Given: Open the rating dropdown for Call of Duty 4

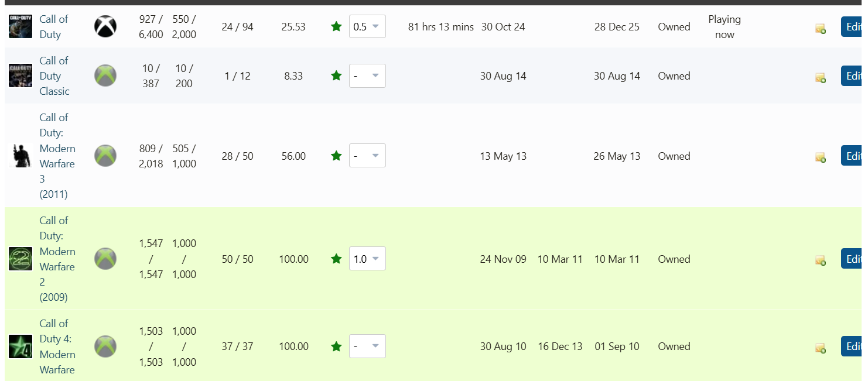Looking at the screenshot, I should point(367,346).
